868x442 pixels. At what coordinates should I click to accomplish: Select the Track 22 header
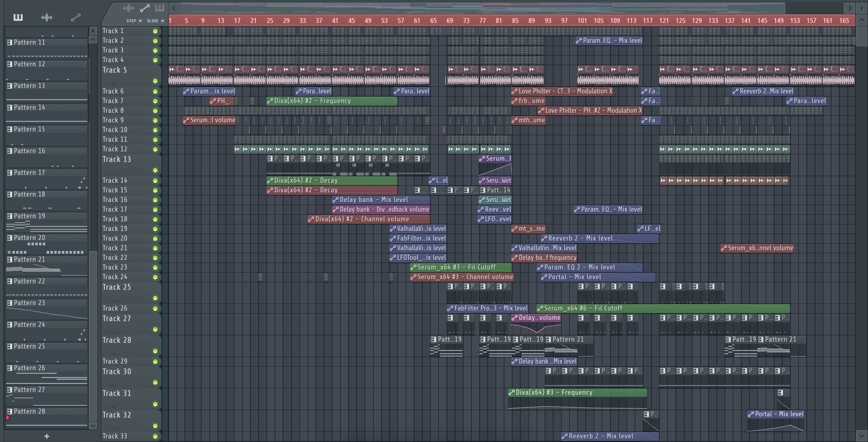131,258
